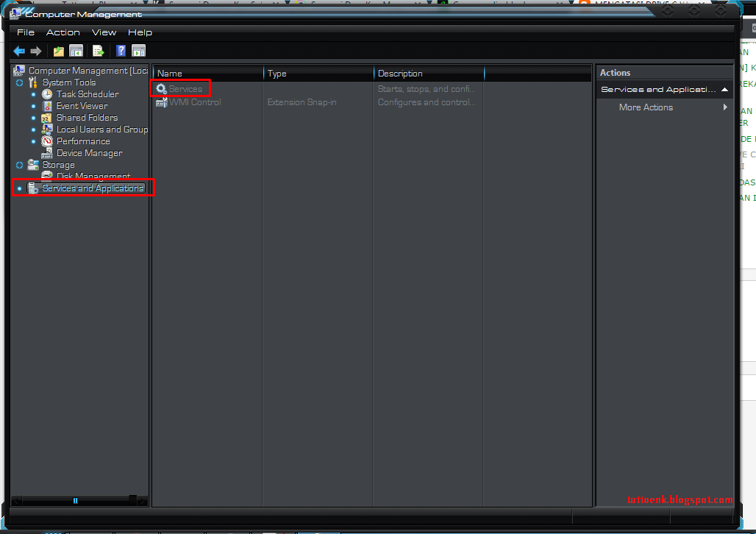Open the Action menu
Image resolution: width=756 pixels, height=534 pixels.
click(63, 32)
